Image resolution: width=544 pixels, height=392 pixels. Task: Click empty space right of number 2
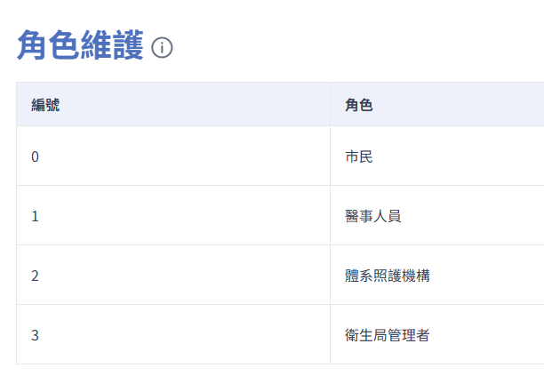pos(178,276)
